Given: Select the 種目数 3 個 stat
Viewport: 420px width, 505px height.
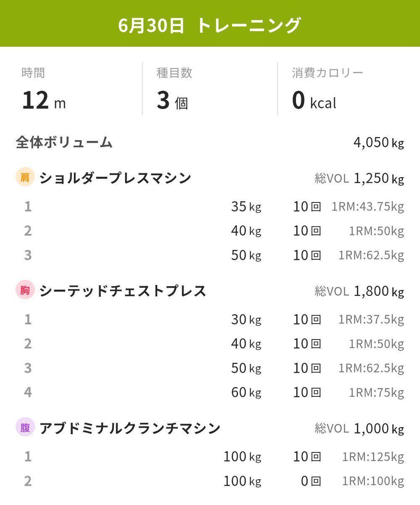Looking at the screenshot, I should 174,89.
